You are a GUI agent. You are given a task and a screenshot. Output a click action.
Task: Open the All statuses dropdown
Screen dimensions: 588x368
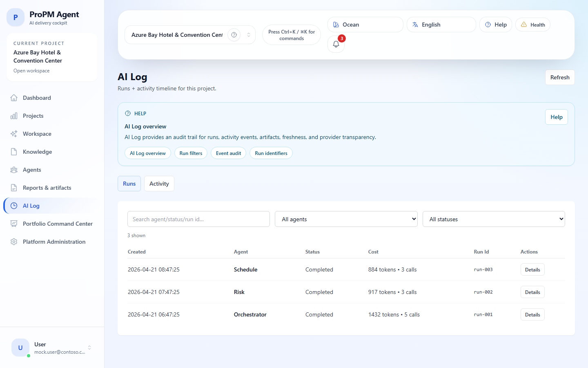[494, 219]
